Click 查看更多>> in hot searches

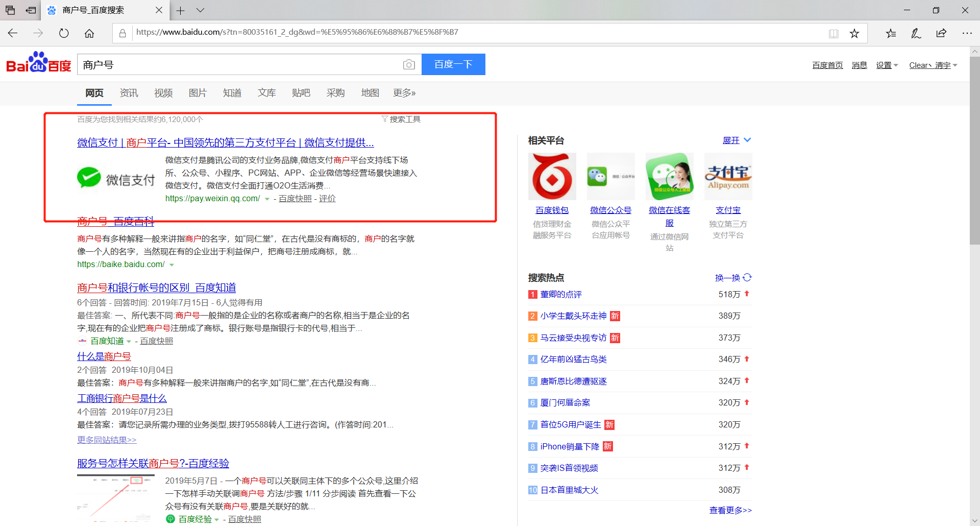click(x=730, y=510)
